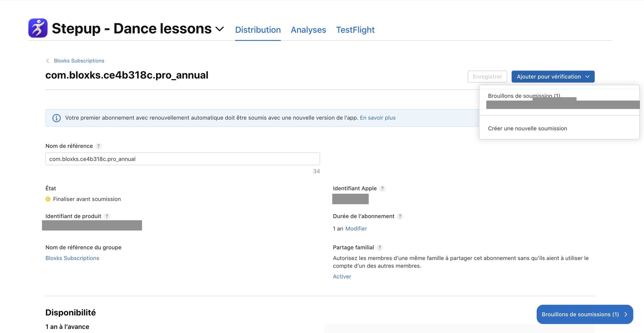644x333 pixels.
Task: Click the page title com.bloxks.ce4b318c.pro_annual
Action: click(127, 75)
